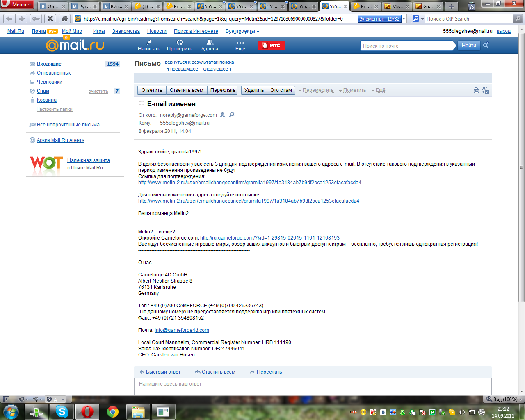
Task: Click the print letter icon
Action: click(476, 90)
